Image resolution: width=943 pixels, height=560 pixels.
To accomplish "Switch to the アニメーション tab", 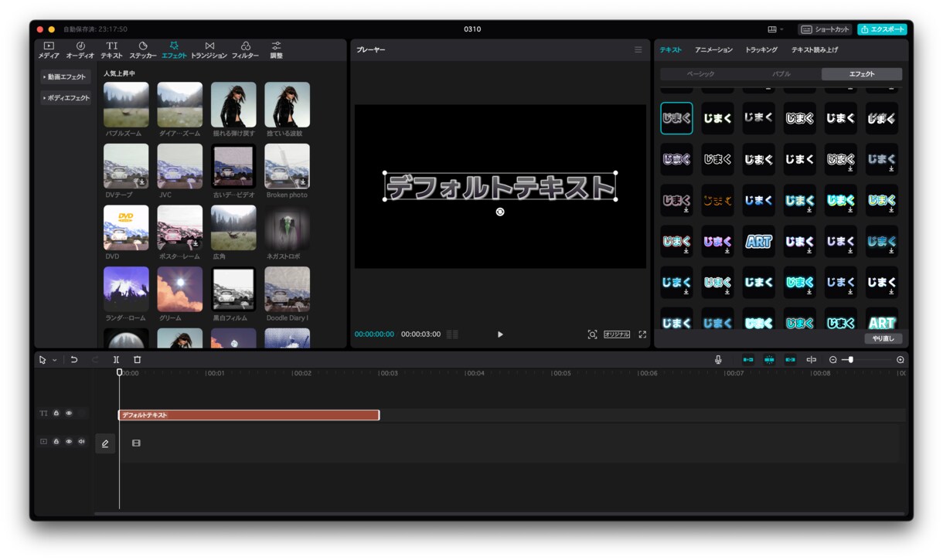I will coord(713,49).
